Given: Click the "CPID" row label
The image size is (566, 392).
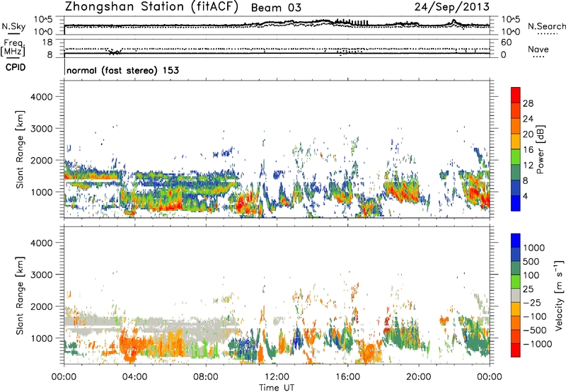Looking at the screenshot, I should point(16,67).
